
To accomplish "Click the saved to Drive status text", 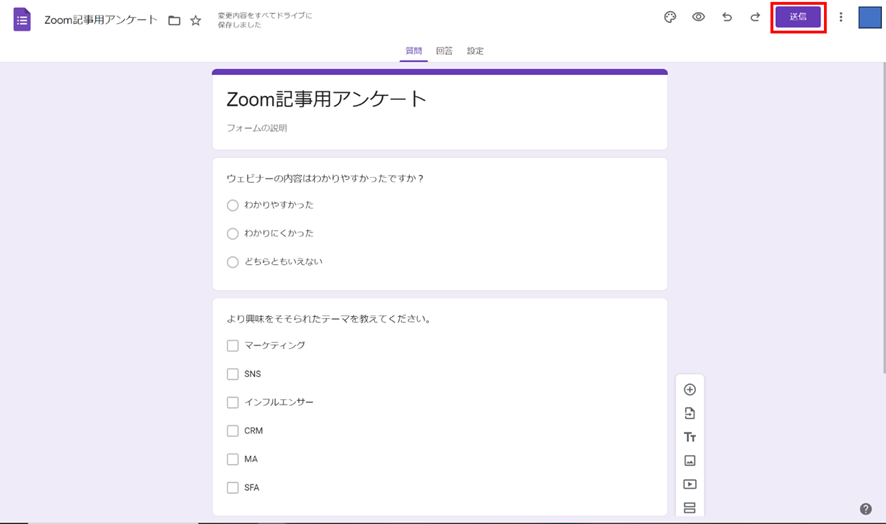I will click(264, 20).
